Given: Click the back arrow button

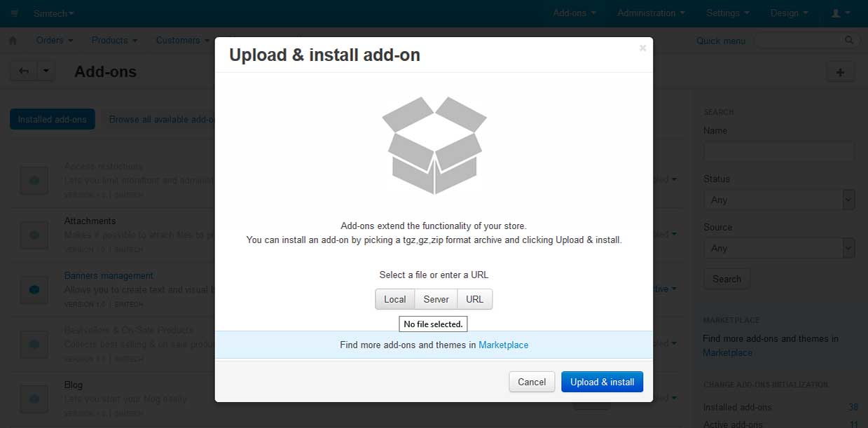Looking at the screenshot, I should click(x=24, y=71).
